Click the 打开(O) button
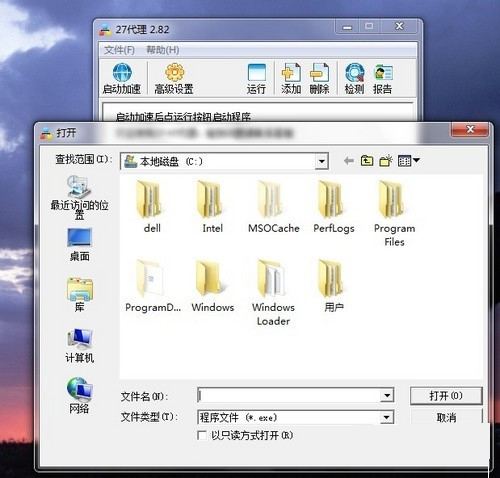This screenshot has width=500, height=478. pos(446,396)
